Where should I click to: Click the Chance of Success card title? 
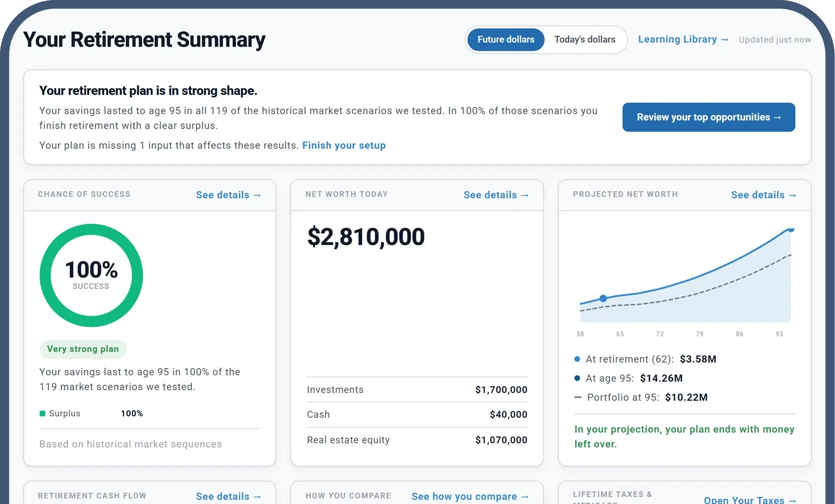click(84, 194)
